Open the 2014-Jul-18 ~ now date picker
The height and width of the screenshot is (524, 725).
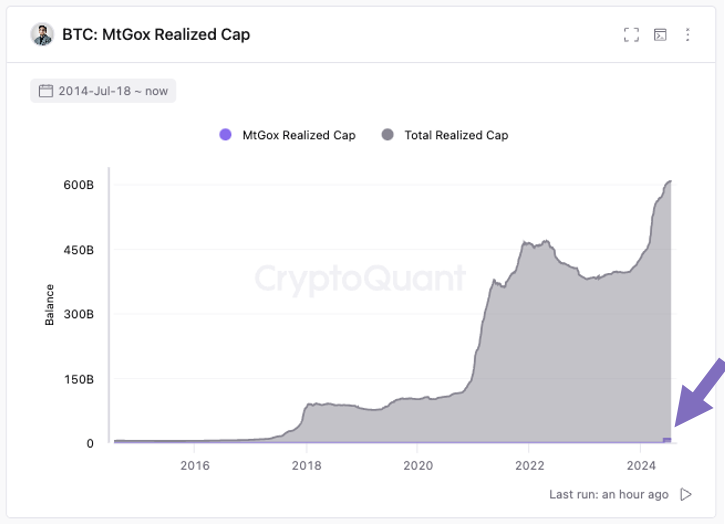[x=103, y=91]
